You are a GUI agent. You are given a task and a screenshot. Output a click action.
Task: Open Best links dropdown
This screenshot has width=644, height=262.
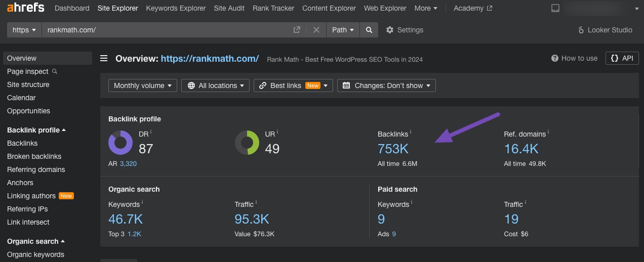(293, 85)
